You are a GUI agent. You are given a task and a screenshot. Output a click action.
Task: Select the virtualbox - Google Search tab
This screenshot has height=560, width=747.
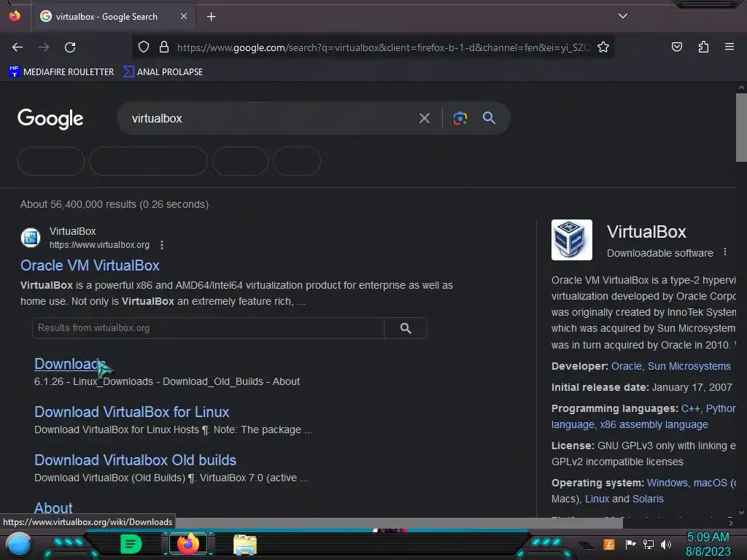[x=113, y=17]
